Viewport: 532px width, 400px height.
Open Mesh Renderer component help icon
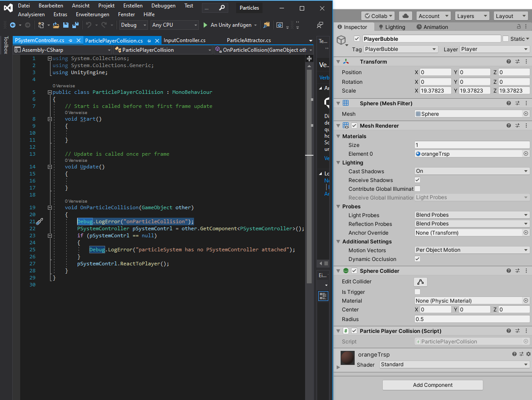(509, 125)
